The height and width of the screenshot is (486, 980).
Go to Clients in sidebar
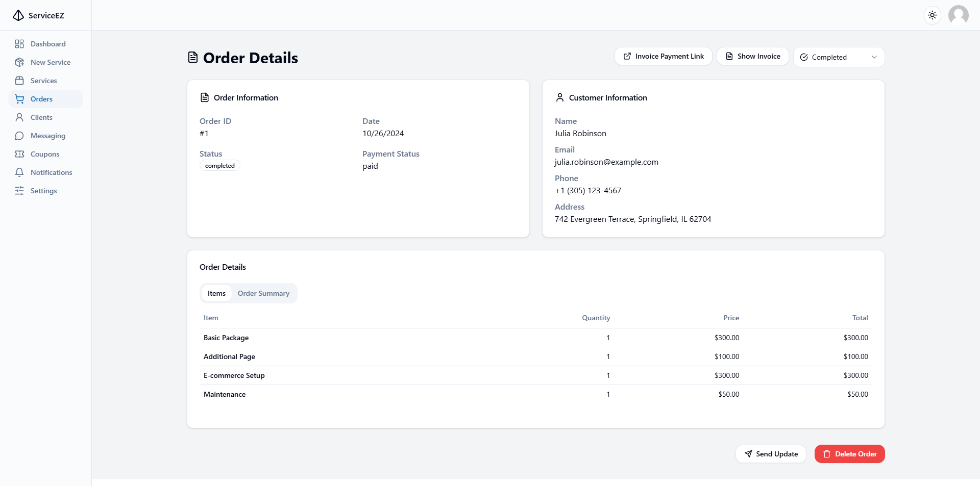pos(41,117)
